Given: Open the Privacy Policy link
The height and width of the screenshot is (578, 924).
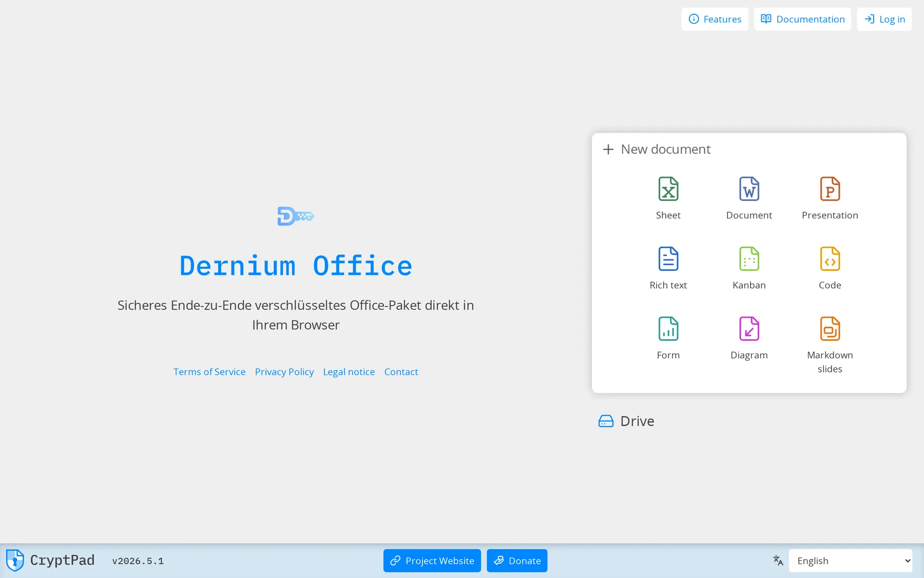Looking at the screenshot, I should coord(284,372).
